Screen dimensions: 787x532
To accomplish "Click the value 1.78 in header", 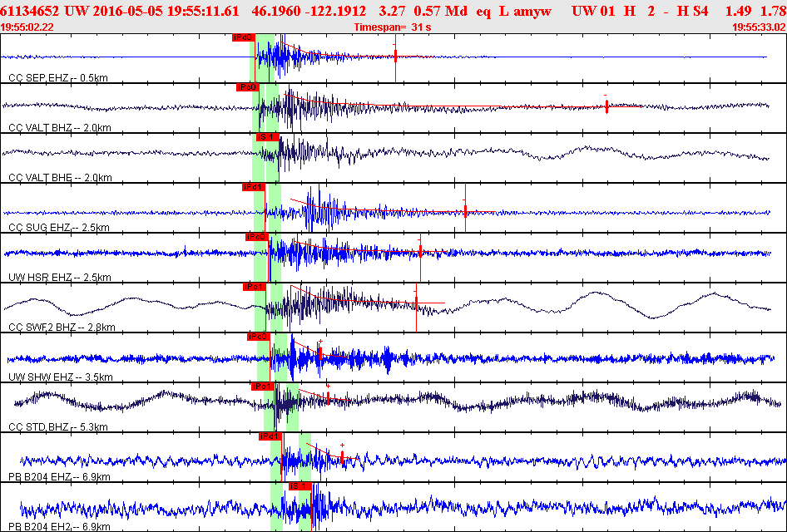I will (773, 11).
